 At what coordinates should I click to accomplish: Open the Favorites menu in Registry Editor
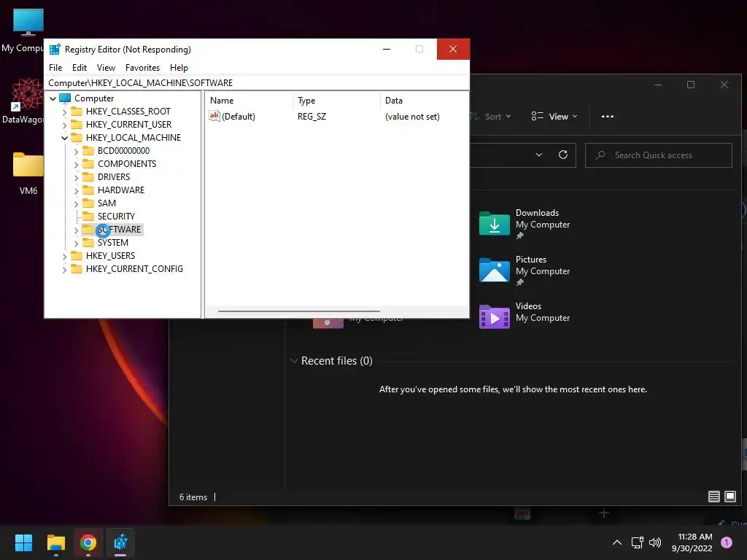point(142,68)
